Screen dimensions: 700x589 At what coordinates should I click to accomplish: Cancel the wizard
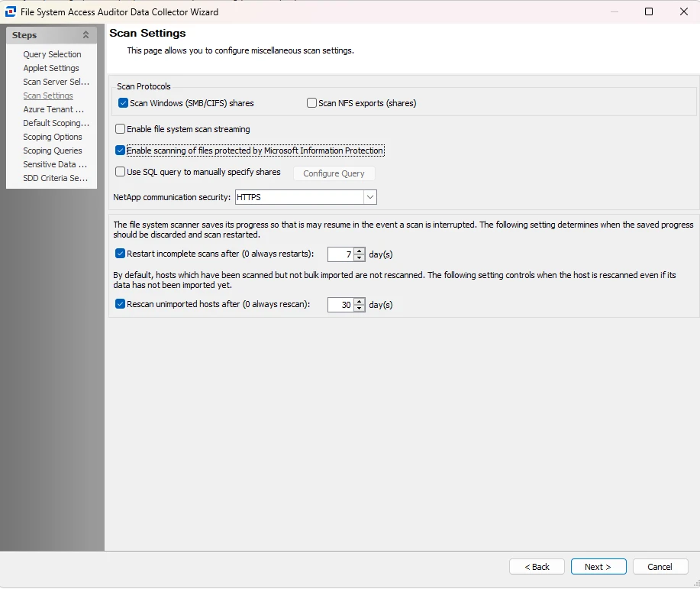click(660, 567)
